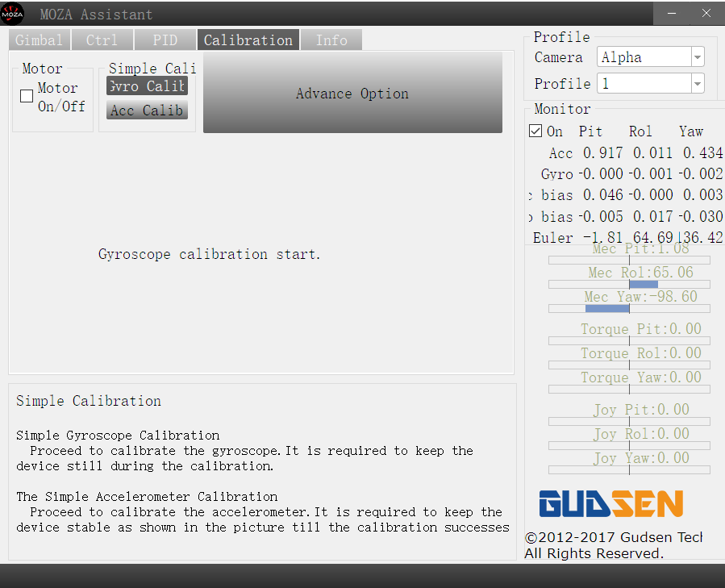Click 'The Simple Accelerometer Calibration' help text
Image resolution: width=725 pixels, height=588 pixels.
pos(147,496)
